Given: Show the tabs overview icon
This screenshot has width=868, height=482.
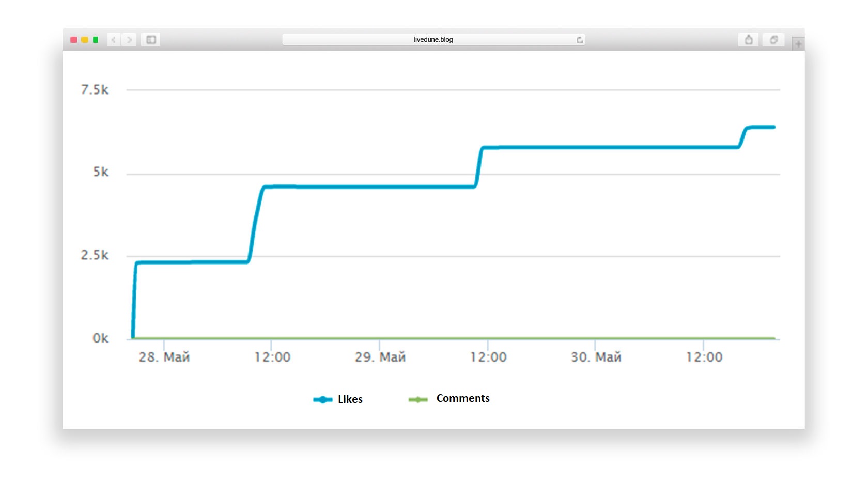Looking at the screenshot, I should click(773, 40).
